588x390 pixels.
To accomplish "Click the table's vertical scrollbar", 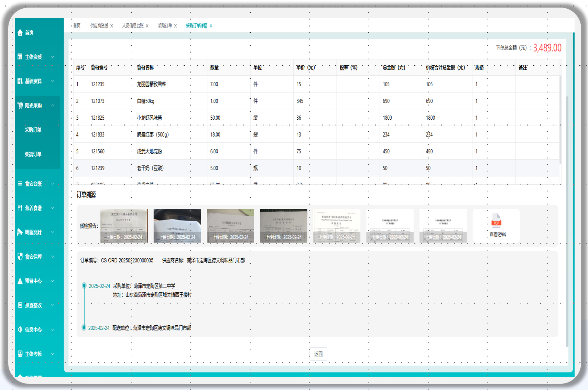I will click(x=560, y=120).
